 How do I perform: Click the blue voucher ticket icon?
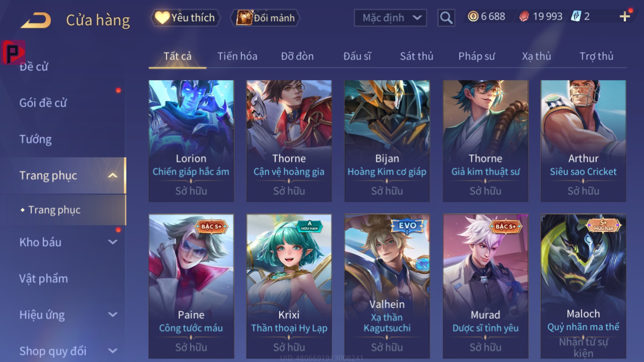pos(576,16)
